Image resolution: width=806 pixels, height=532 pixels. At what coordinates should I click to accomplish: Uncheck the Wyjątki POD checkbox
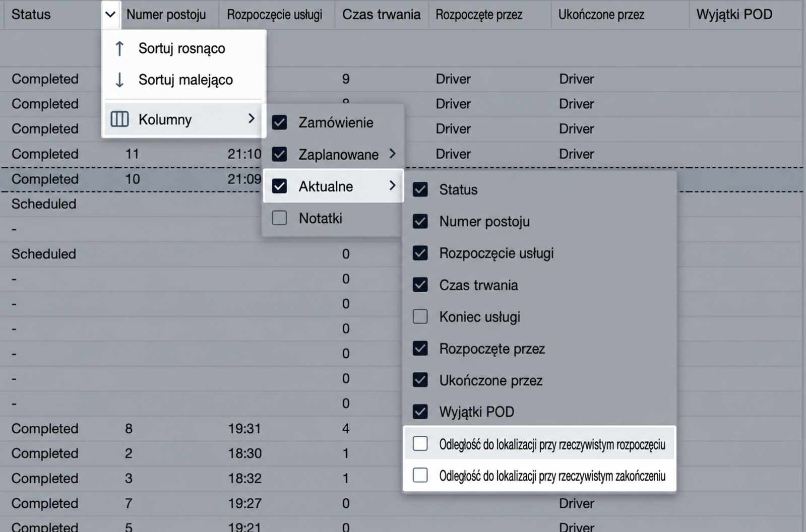tap(420, 412)
